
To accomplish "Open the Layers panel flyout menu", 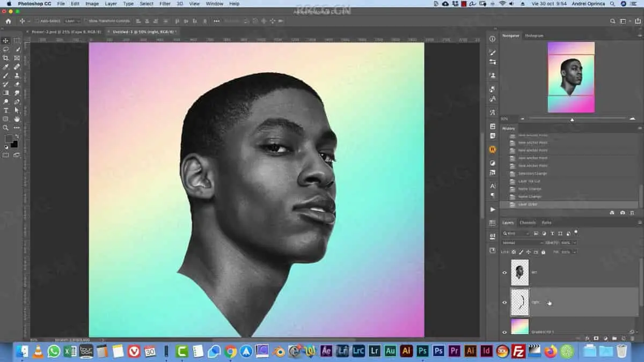I will 639,223.
